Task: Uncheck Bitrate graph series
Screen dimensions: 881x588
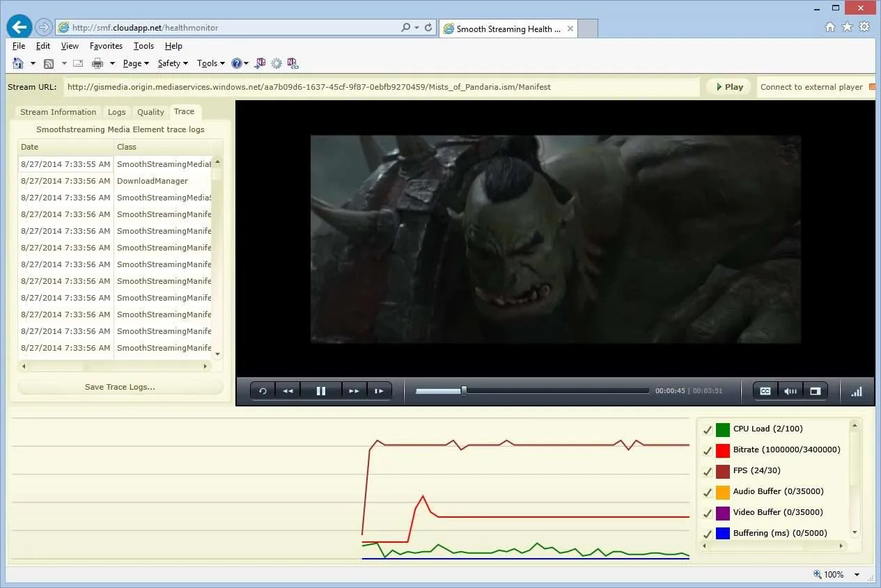Action: pyautogui.click(x=708, y=450)
